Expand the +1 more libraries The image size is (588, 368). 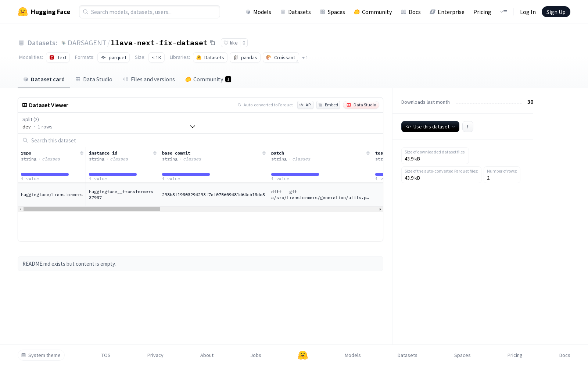coord(305,57)
